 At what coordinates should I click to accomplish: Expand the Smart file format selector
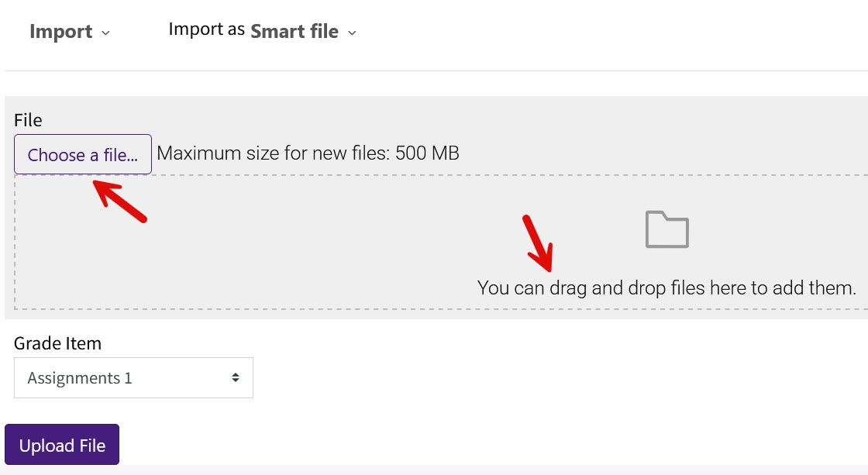(353, 33)
